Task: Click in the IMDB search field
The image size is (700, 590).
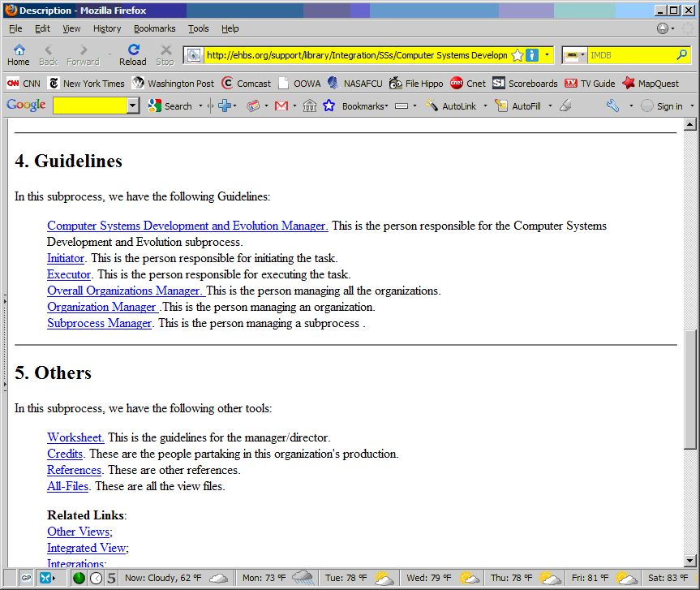Action: point(631,55)
